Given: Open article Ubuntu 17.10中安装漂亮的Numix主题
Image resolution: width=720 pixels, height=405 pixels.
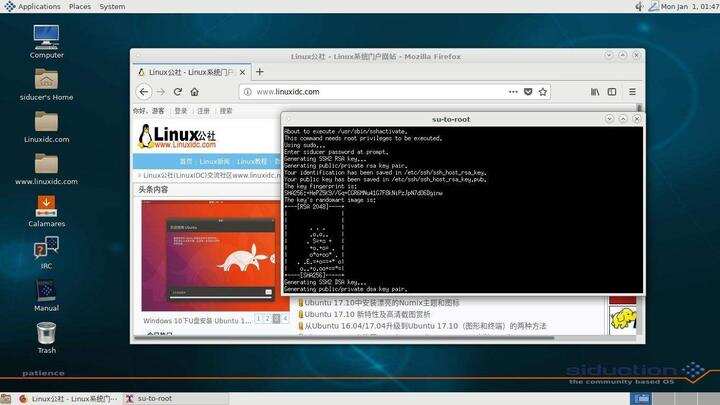Looking at the screenshot, I should pyautogui.click(x=382, y=303).
